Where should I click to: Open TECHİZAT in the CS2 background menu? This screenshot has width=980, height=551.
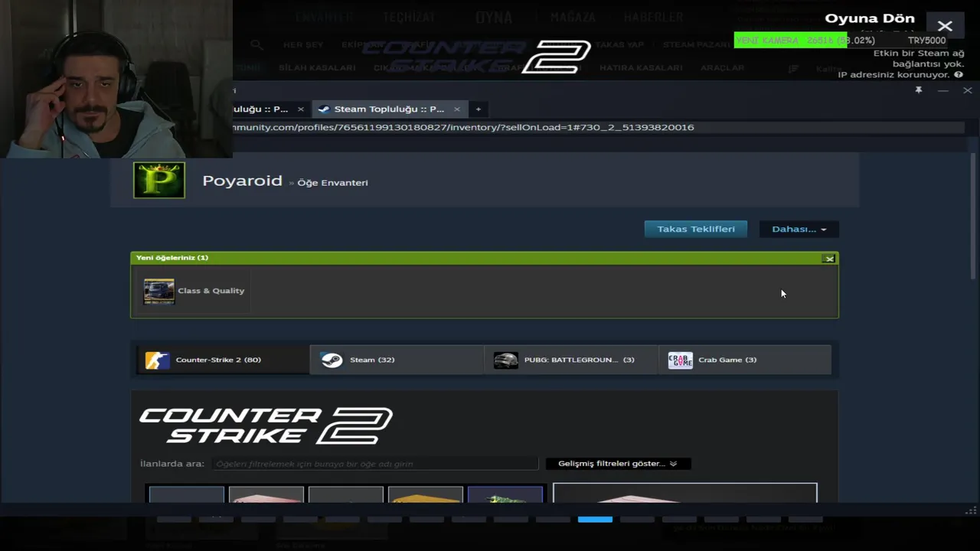pyautogui.click(x=409, y=17)
